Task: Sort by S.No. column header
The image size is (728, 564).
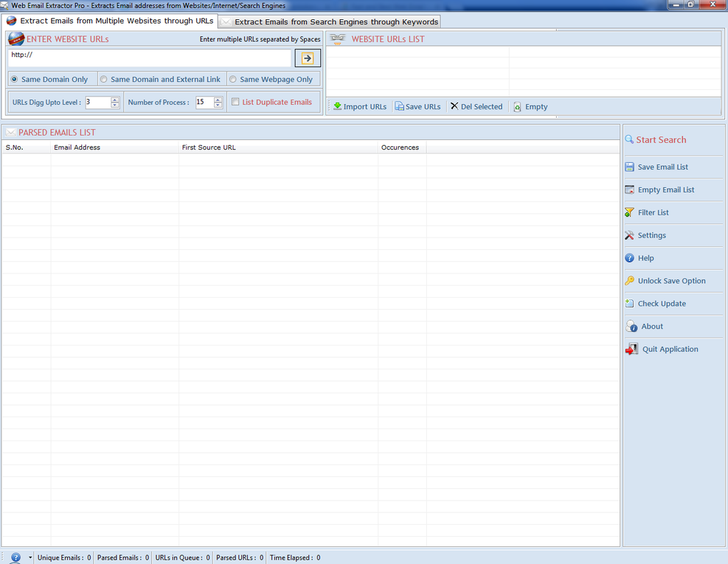Action: (x=26, y=147)
